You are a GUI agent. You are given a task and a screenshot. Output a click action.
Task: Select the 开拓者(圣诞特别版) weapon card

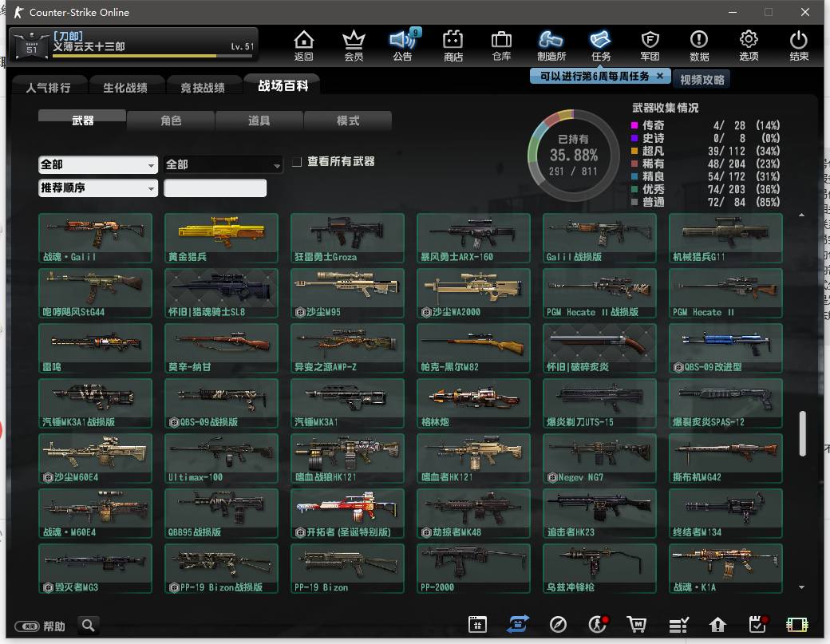[347, 513]
